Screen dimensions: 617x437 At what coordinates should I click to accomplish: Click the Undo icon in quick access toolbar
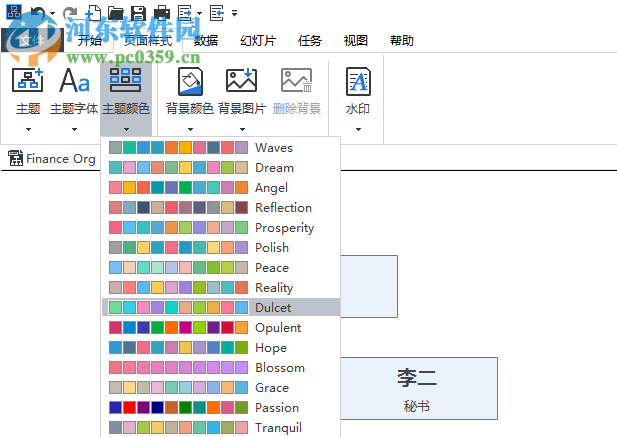[x=38, y=13]
